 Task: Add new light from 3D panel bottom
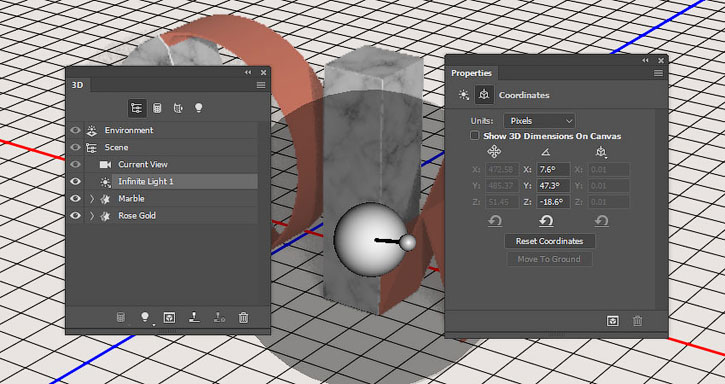[145, 317]
